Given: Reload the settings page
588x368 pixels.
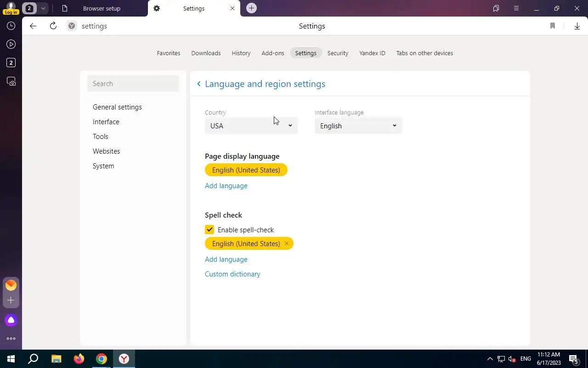Looking at the screenshot, I should [53, 26].
